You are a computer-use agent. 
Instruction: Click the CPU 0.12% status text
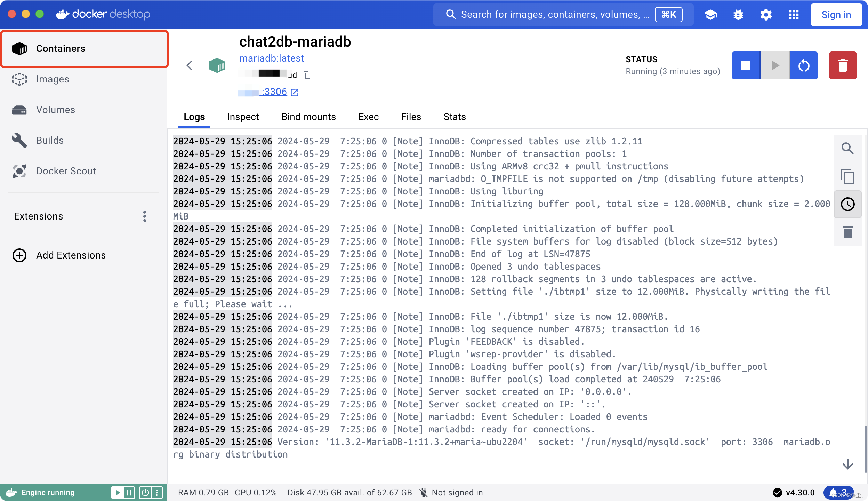click(x=256, y=493)
